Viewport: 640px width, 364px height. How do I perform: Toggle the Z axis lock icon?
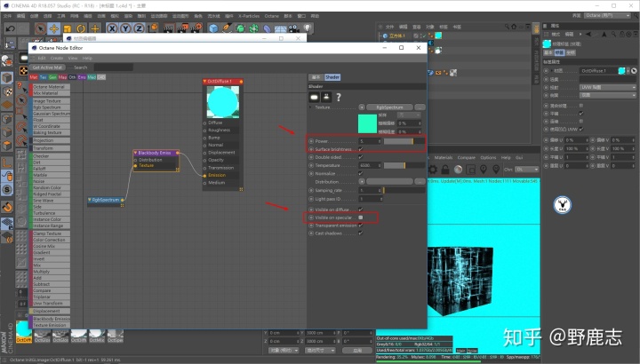(140, 28)
